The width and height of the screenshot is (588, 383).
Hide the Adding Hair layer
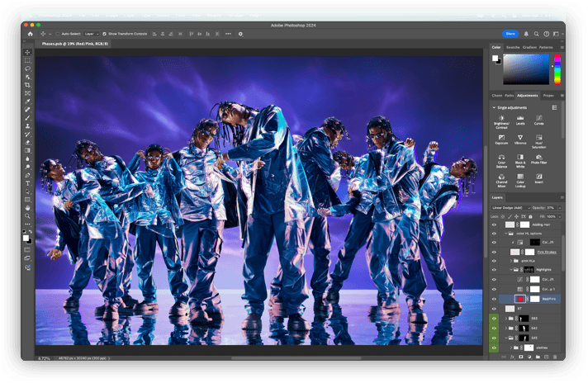click(495, 224)
